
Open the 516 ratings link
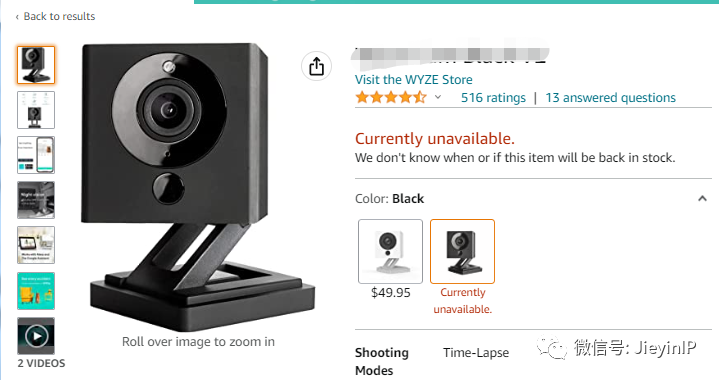[x=493, y=98]
